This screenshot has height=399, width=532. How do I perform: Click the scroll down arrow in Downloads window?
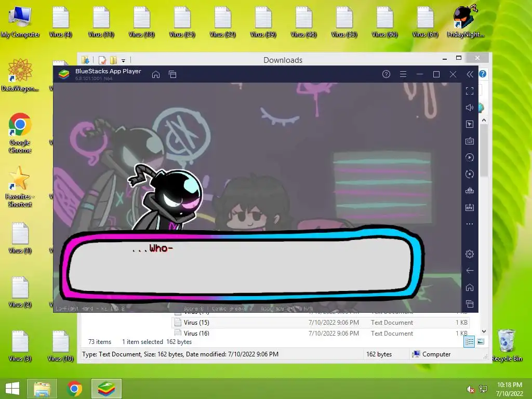click(484, 331)
